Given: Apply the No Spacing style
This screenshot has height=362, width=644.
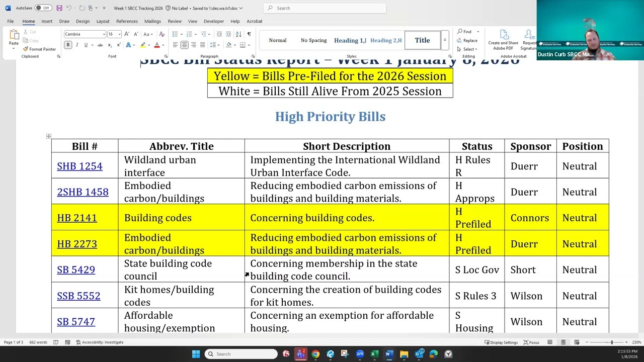Looking at the screenshot, I should [314, 40].
